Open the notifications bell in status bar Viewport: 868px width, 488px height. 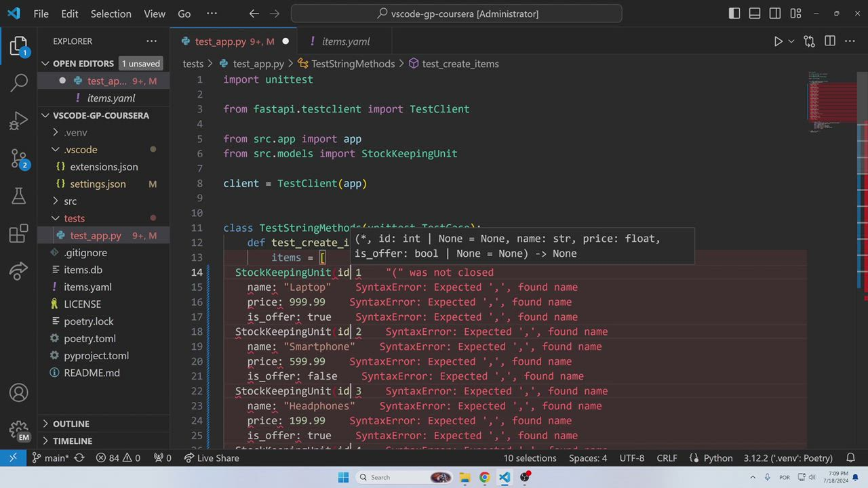(850, 458)
